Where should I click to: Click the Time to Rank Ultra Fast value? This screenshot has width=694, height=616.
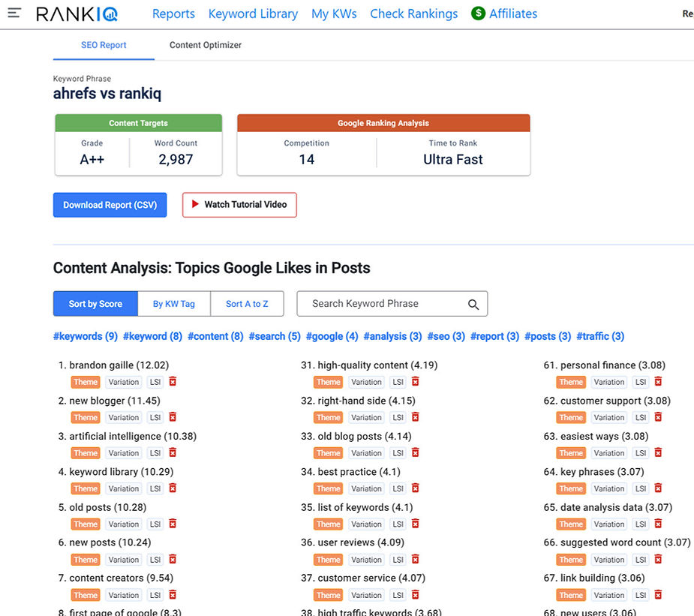pos(452,159)
